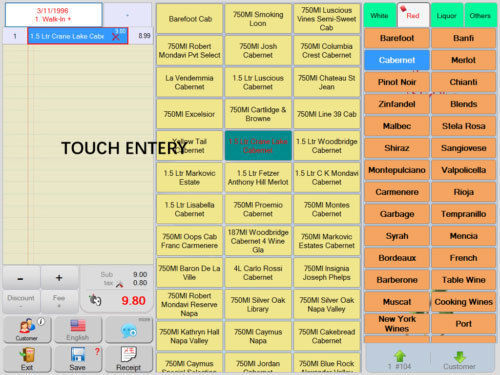Screen dimensions: 500x375
Task: Add La Vendemmia Cabernet item
Action: coord(190,82)
